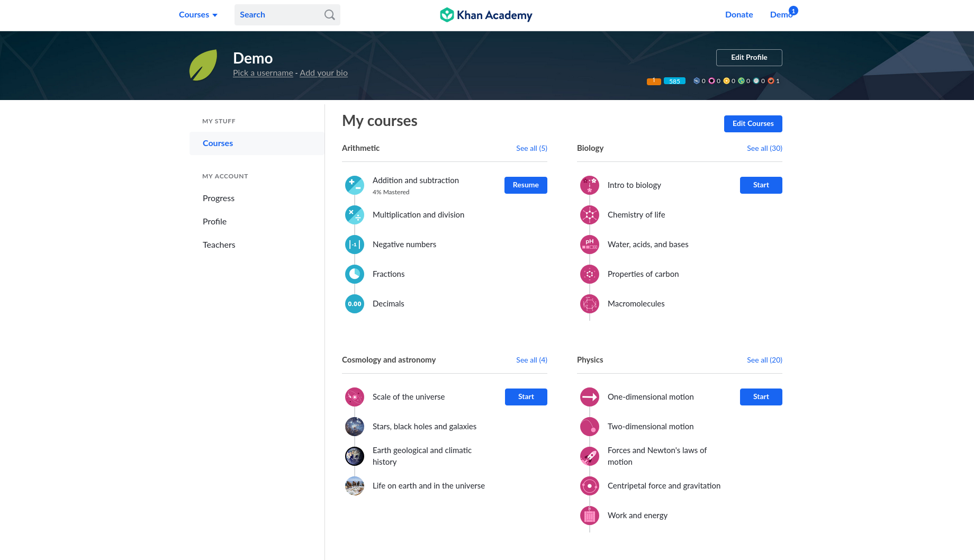Click the Stars, black holes and galaxies thumbnail

tap(354, 427)
